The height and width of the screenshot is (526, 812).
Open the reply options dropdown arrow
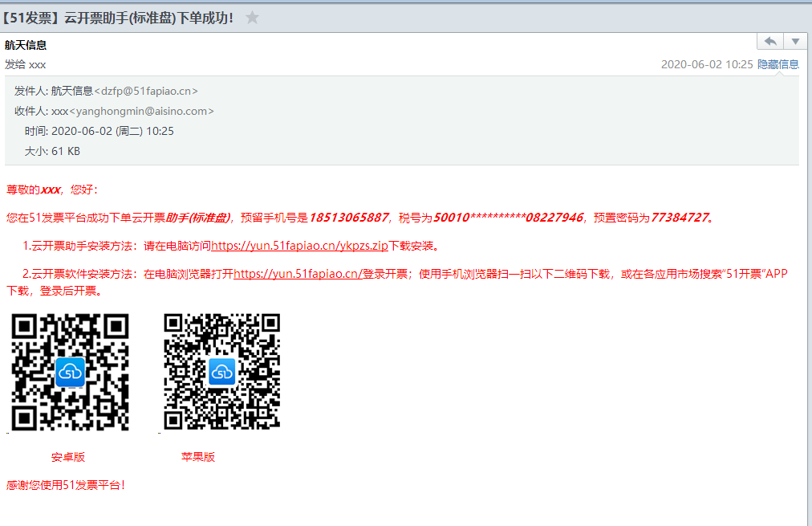point(795,41)
